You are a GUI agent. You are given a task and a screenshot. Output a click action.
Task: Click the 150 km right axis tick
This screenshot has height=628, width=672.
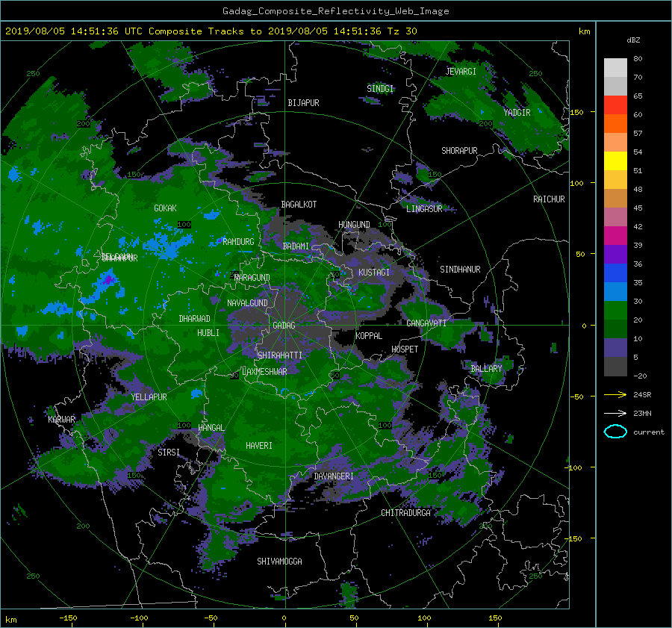[576, 112]
